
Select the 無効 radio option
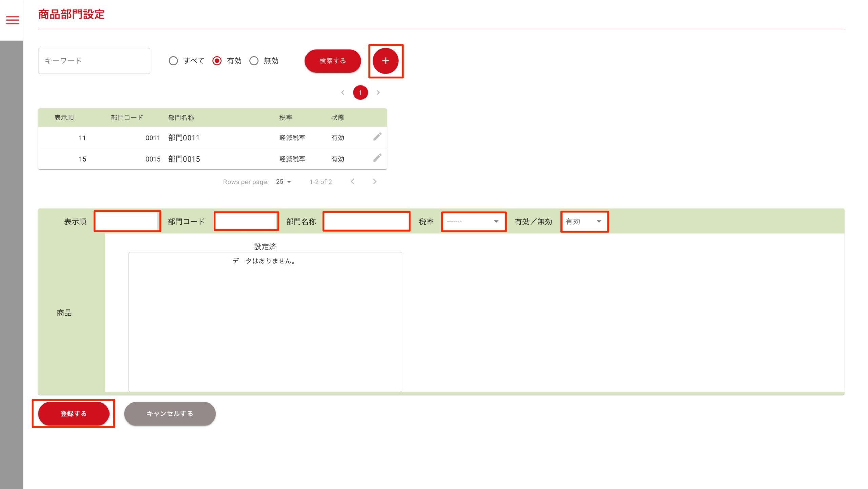click(x=254, y=61)
